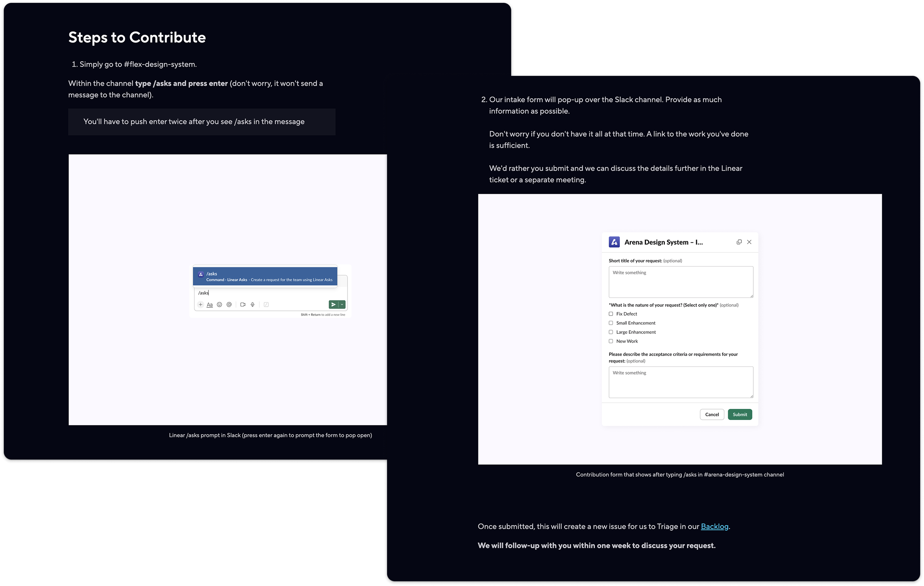Click the 'push enter twice' note box
Screen dimensions: 924x586
pyautogui.click(x=202, y=122)
